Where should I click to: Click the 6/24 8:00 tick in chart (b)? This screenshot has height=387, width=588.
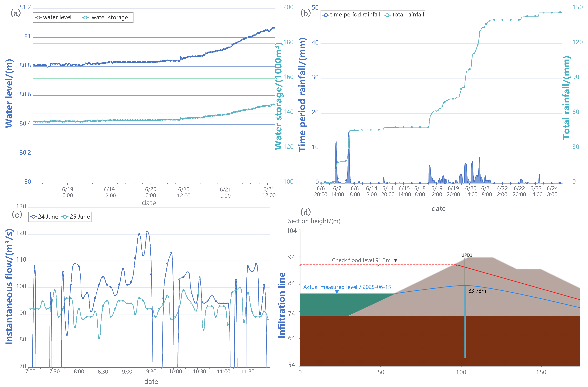[552, 191]
